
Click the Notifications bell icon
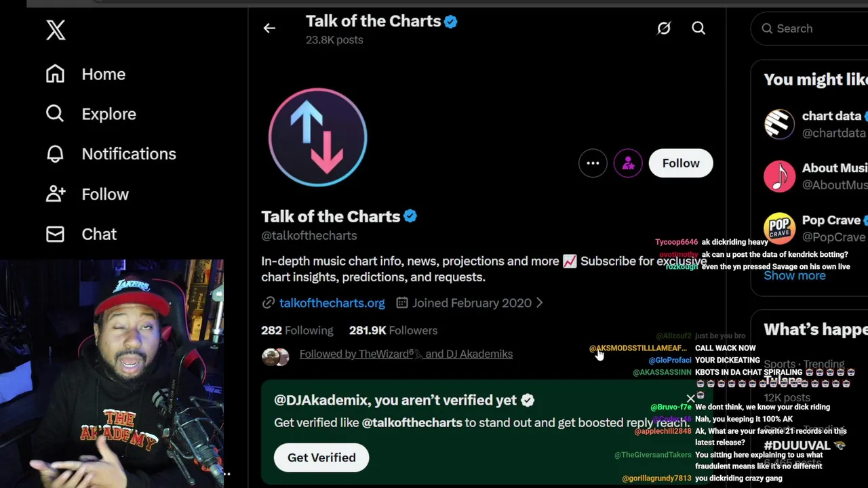pos(55,154)
